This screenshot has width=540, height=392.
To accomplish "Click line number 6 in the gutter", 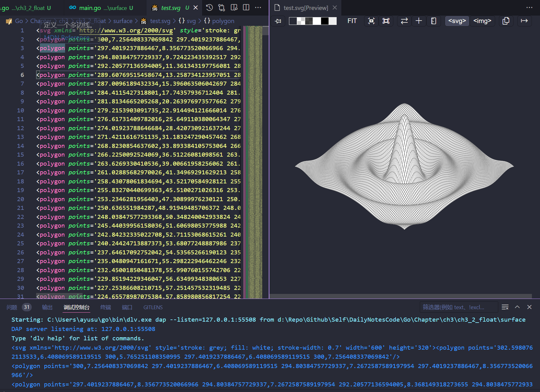I will click(22, 75).
